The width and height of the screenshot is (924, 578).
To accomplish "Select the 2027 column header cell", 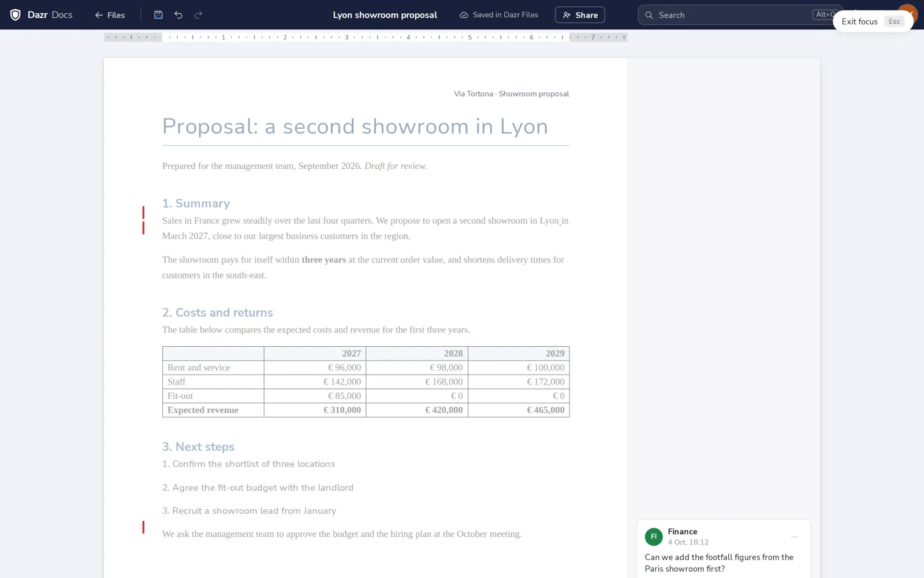I will coord(315,353).
